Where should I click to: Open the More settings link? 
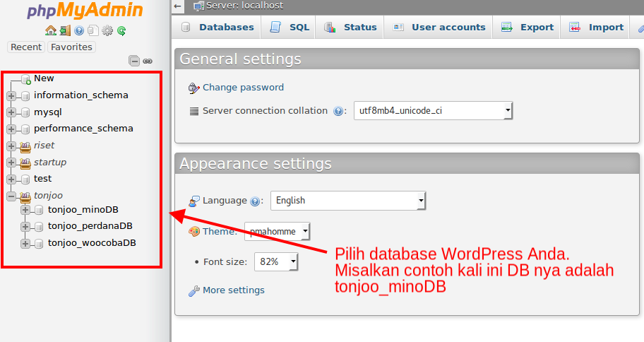tap(234, 290)
